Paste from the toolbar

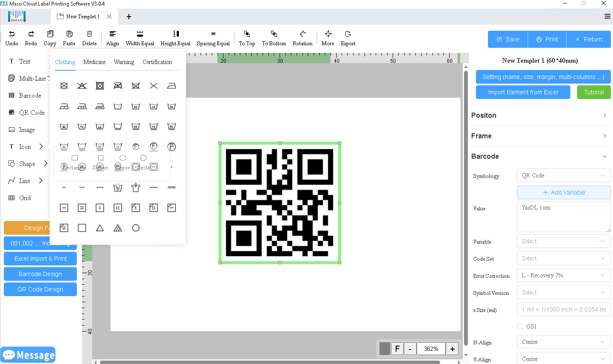coord(69,38)
